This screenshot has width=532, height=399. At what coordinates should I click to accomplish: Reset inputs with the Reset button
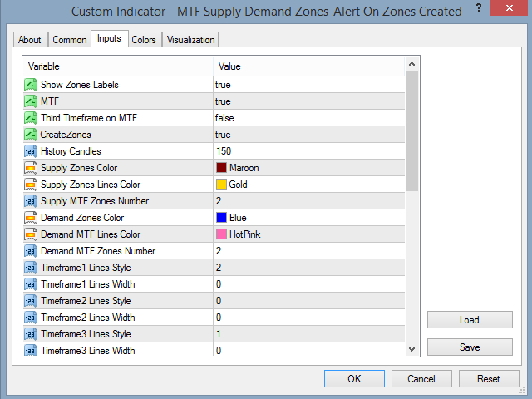489,379
